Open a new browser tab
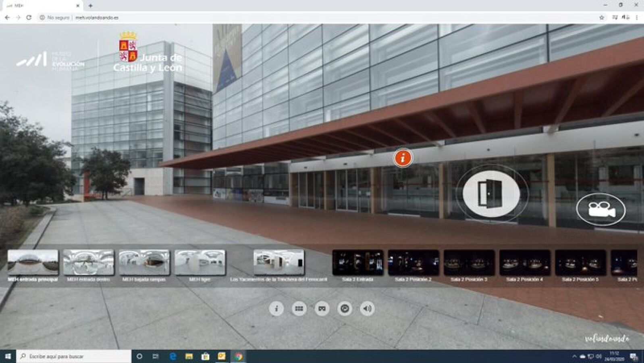644x363 pixels. coord(90,6)
